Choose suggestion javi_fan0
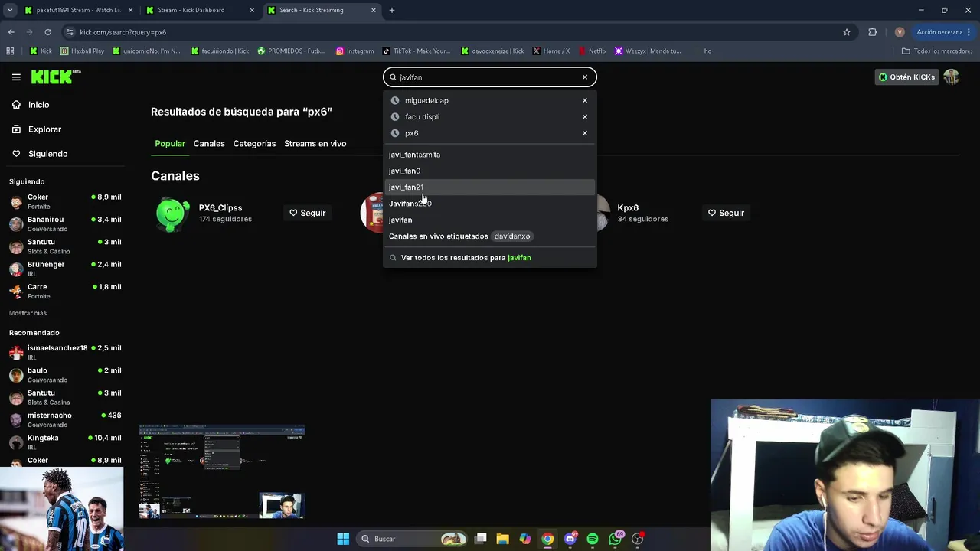The width and height of the screenshot is (980, 551). coord(490,171)
